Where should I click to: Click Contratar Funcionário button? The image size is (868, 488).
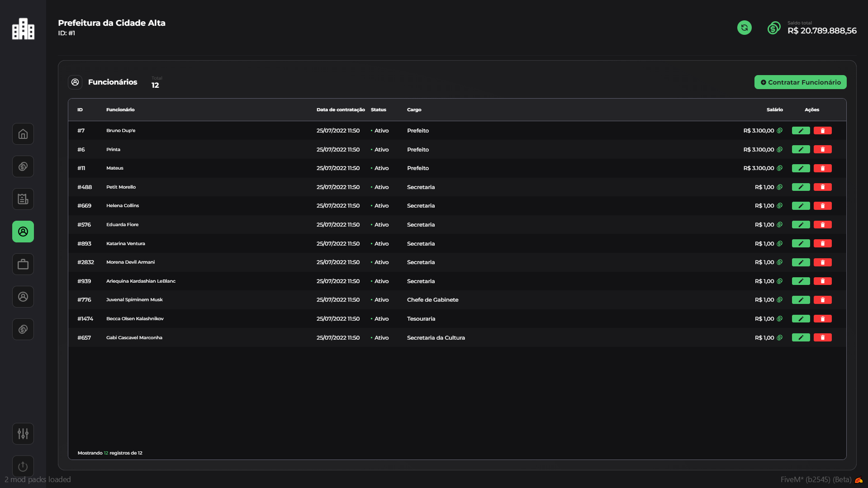(x=800, y=82)
